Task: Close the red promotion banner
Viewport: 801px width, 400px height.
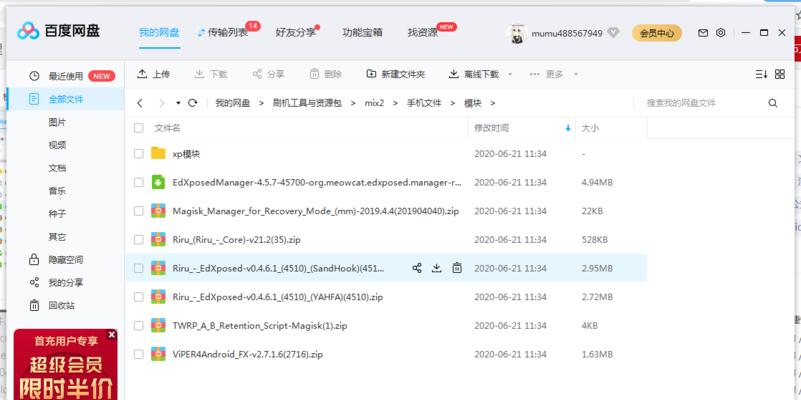Action: click(x=112, y=335)
